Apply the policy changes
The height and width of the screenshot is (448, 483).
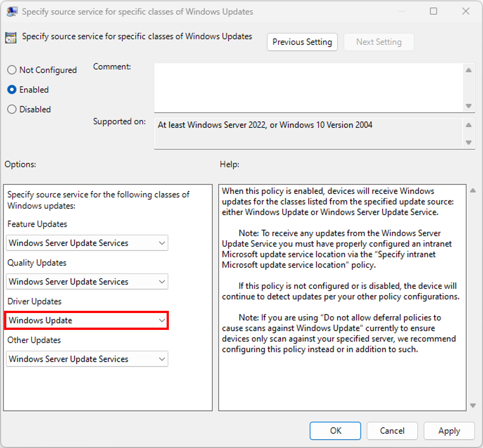coord(449,431)
